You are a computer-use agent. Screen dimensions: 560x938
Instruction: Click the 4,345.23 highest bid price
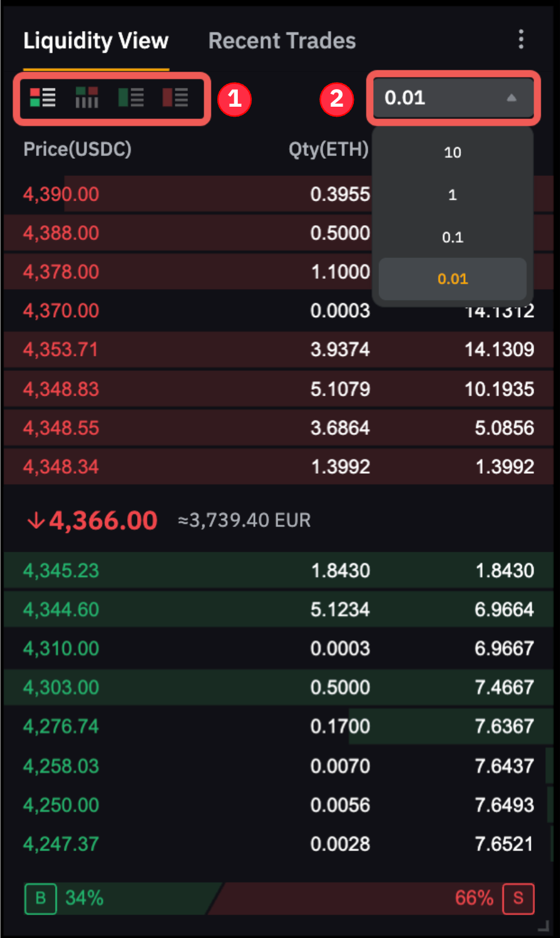click(61, 571)
